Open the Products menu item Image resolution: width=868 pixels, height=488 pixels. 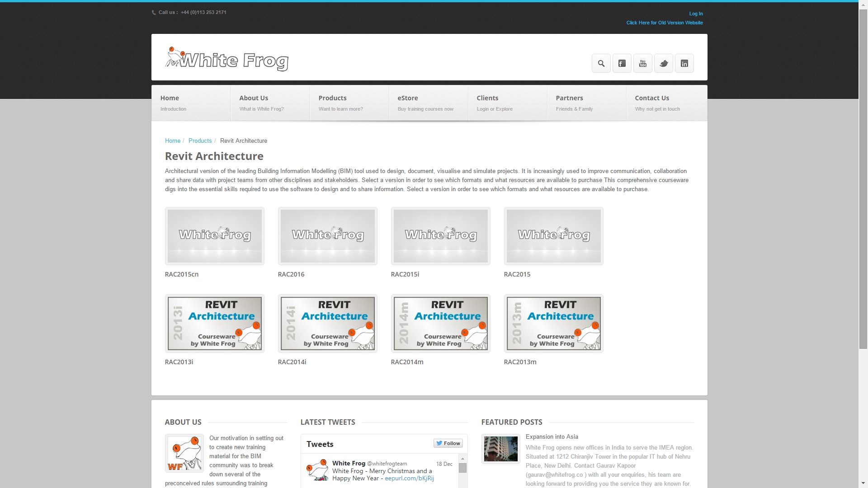point(349,103)
